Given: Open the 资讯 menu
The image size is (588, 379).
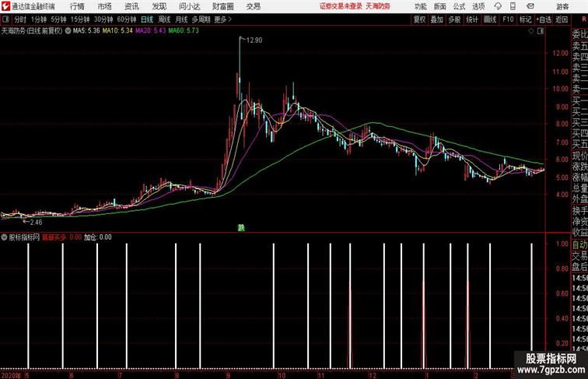Looking at the screenshot, I should pos(131,6).
